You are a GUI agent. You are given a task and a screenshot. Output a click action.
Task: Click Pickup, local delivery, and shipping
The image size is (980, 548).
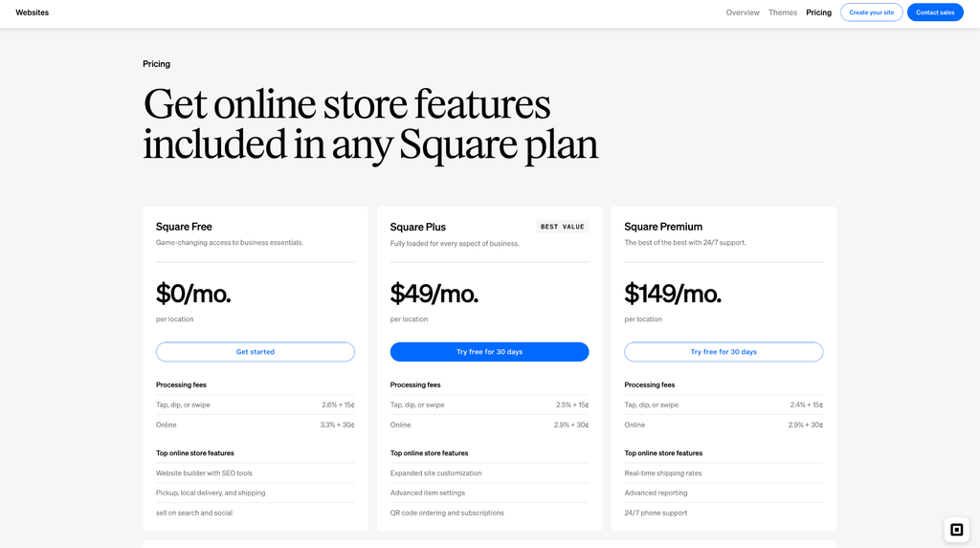pos(211,493)
